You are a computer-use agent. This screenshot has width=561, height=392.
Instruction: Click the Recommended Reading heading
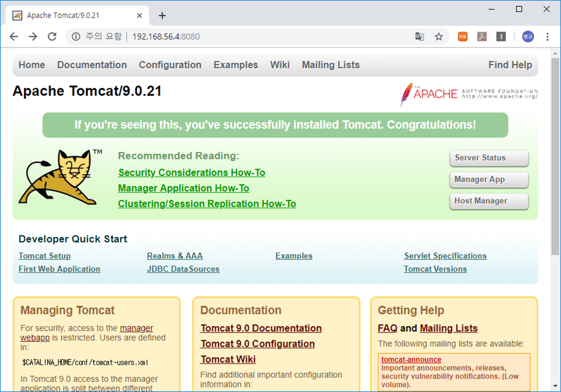point(179,156)
